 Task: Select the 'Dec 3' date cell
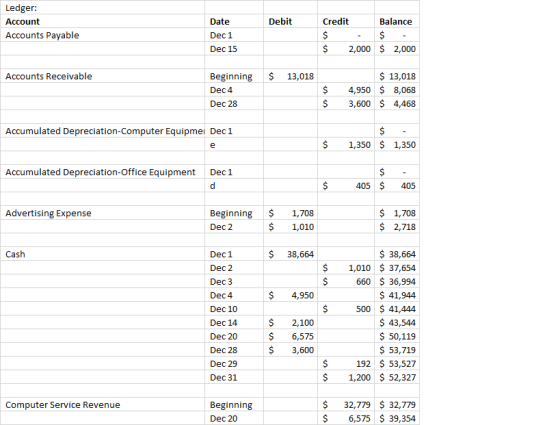pyautogui.click(x=234, y=282)
